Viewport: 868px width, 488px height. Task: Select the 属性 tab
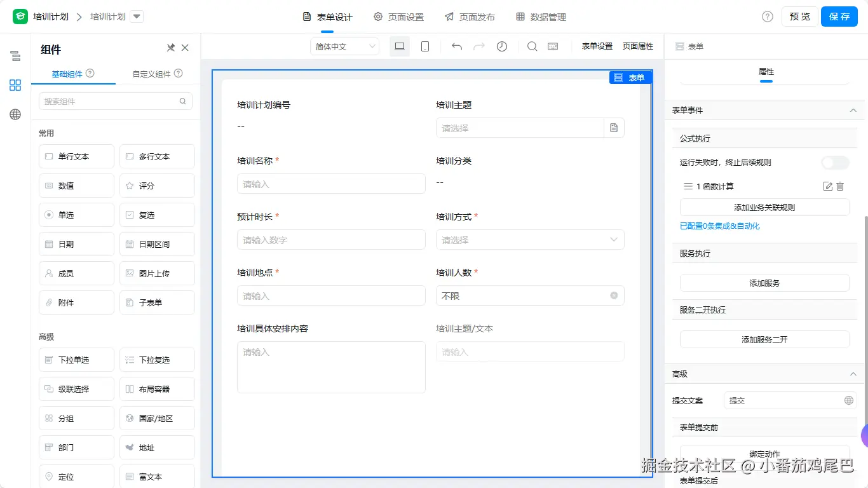pos(766,72)
